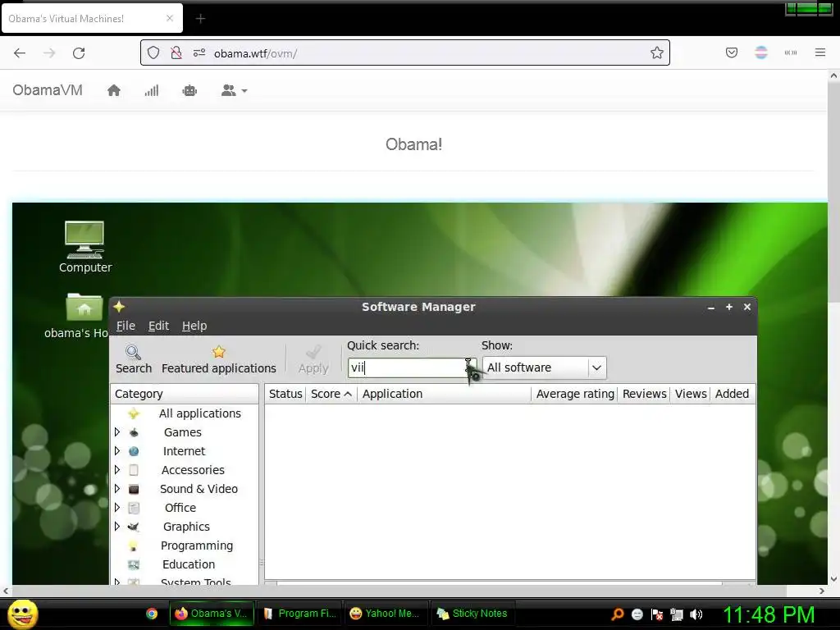Sort by the Application column

coord(444,394)
